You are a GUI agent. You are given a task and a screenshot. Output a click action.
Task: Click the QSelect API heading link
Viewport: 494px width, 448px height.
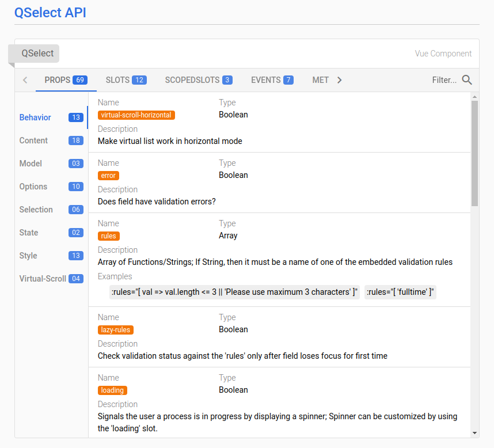[50, 12]
